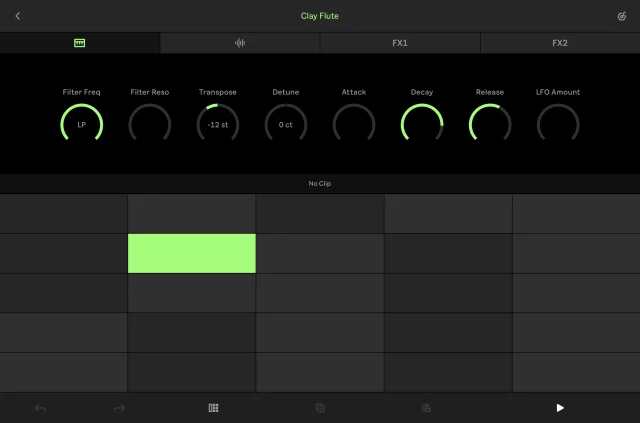Click the No Clip bar
The height and width of the screenshot is (423, 640).
[320, 184]
